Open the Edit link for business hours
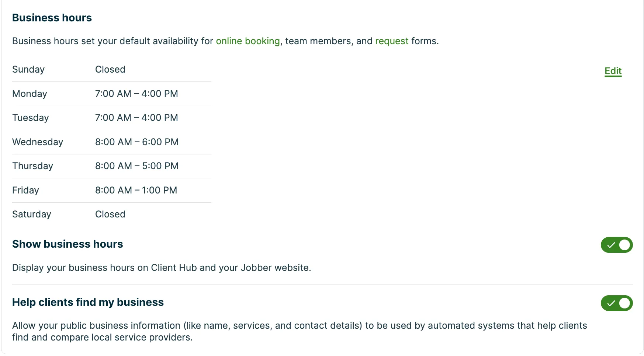 tap(613, 71)
